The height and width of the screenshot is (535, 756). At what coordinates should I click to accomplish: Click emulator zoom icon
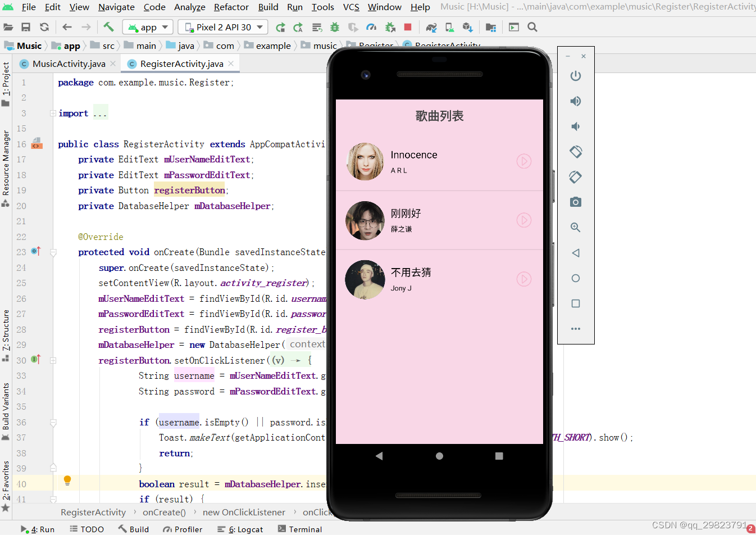tap(576, 227)
